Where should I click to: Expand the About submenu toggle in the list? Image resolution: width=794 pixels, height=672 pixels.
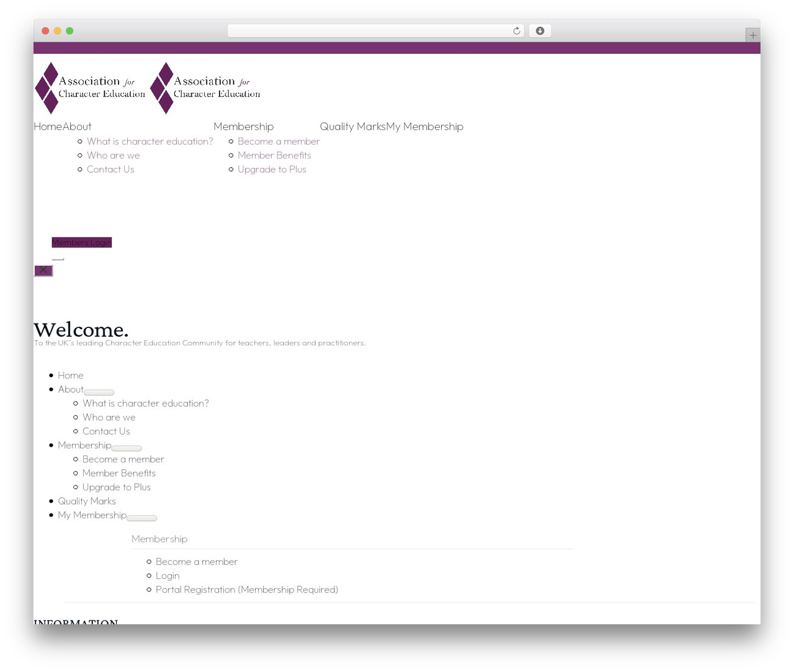click(x=99, y=392)
